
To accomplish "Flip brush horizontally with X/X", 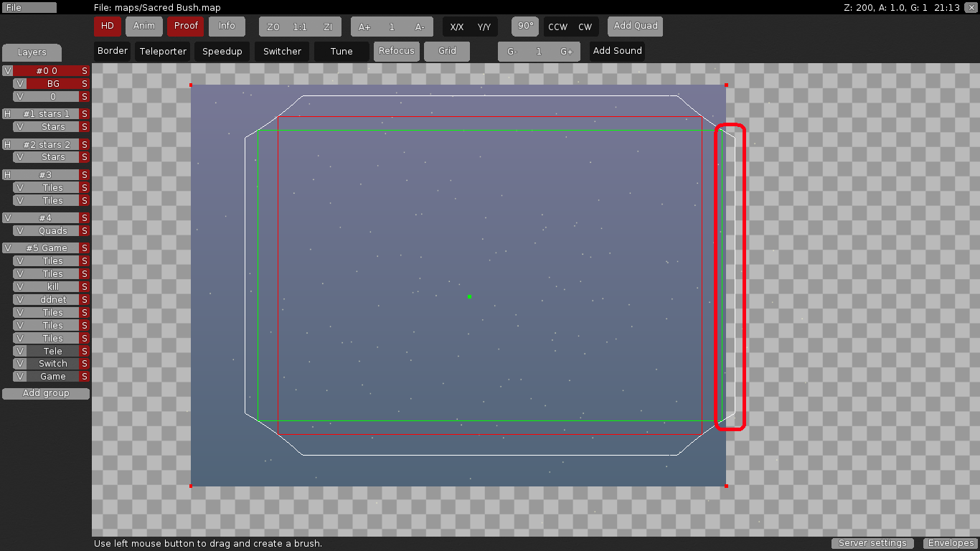I will click(457, 26).
